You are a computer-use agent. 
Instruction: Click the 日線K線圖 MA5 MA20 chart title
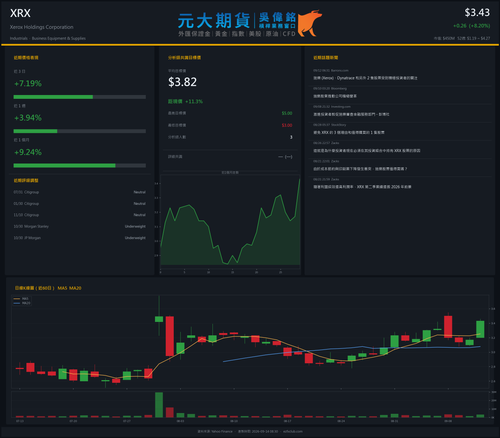[x=48, y=288]
